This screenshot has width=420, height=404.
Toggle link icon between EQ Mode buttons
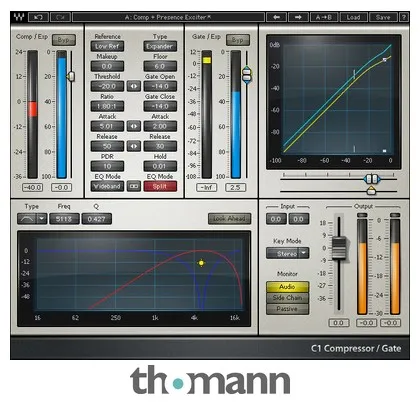pos(134,186)
